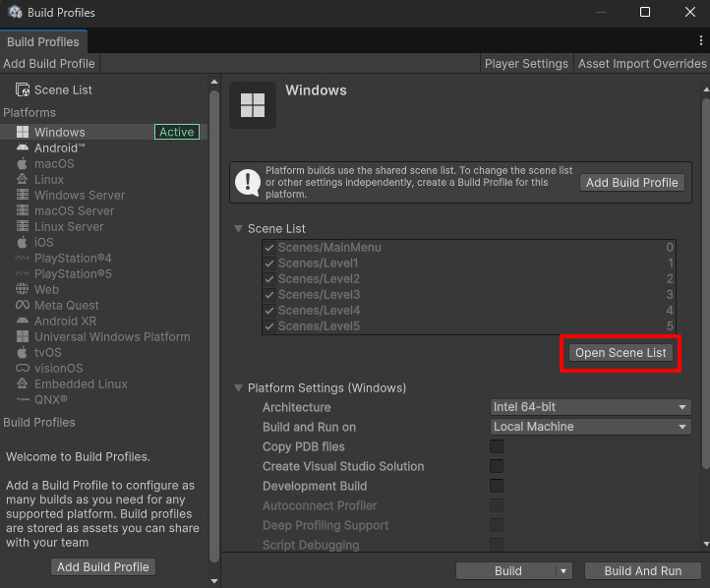This screenshot has width=710, height=588.
Task: Uncheck the Scenes/Level3 checkbox
Action: point(269,295)
